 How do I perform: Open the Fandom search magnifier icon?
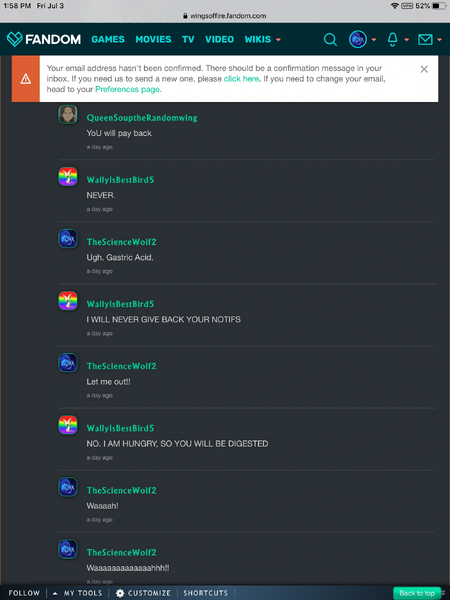(330, 39)
